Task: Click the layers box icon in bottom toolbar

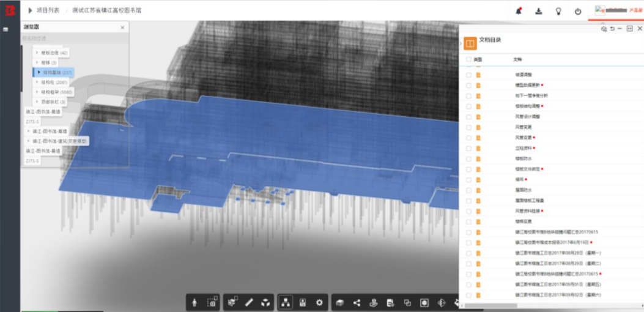Action: point(339,303)
